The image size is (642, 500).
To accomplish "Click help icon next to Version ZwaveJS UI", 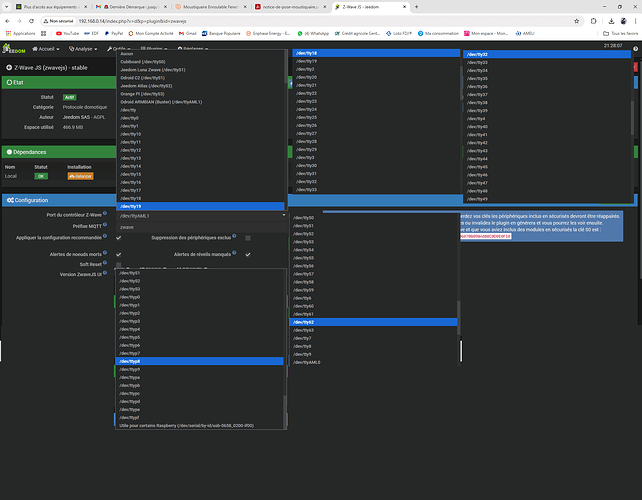I will (x=105, y=273).
